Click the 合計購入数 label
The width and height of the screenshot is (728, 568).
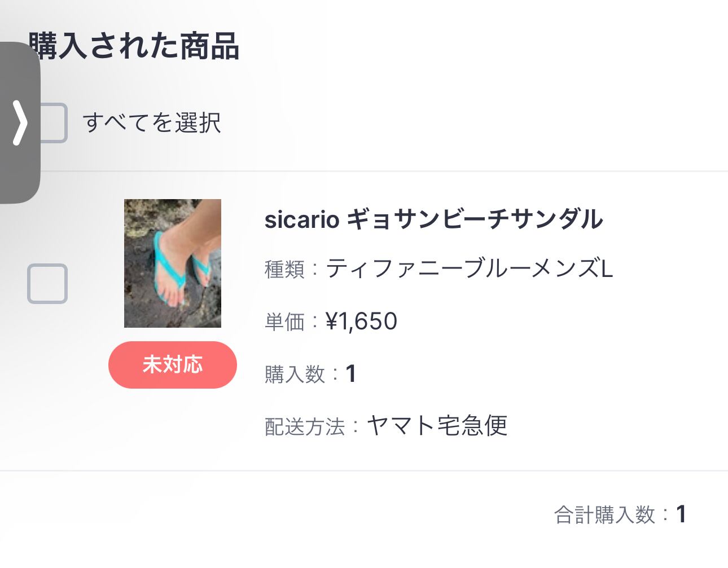[x=604, y=515]
